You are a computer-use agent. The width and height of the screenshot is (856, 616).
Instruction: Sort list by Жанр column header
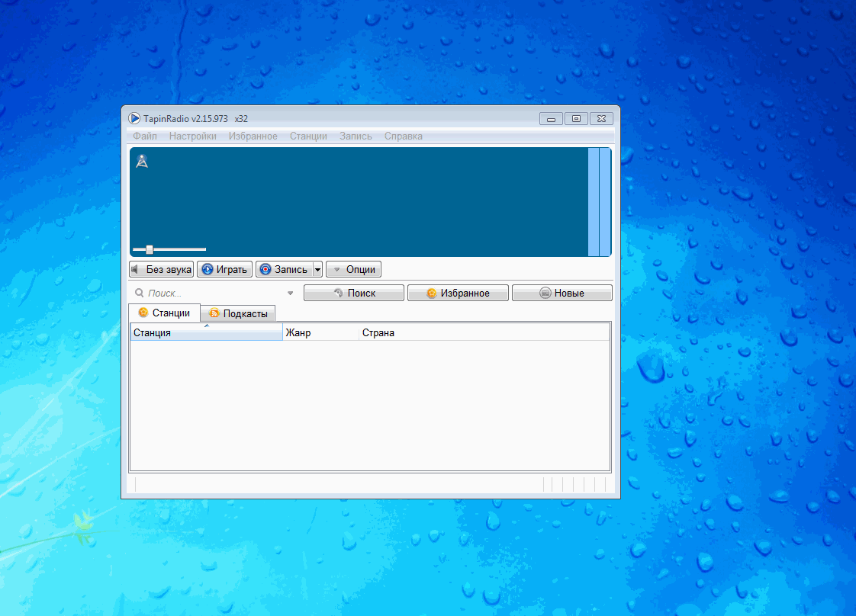[320, 332]
